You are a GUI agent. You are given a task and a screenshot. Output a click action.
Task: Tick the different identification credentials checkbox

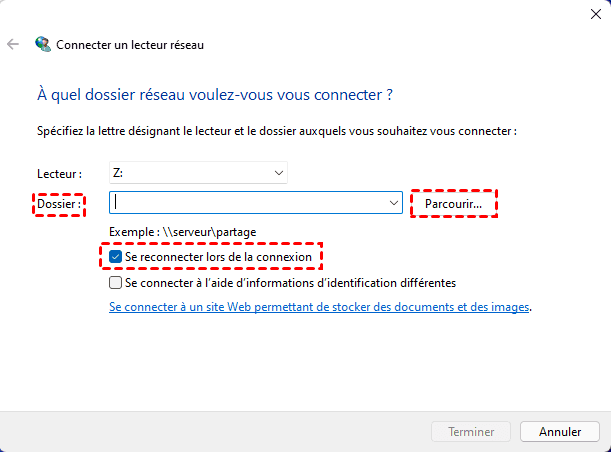pyautogui.click(x=117, y=283)
